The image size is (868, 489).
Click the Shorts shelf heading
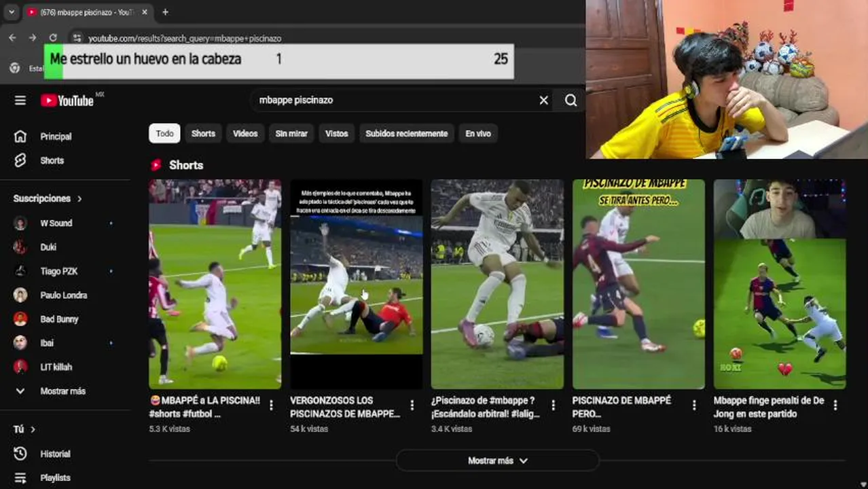coord(186,165)
